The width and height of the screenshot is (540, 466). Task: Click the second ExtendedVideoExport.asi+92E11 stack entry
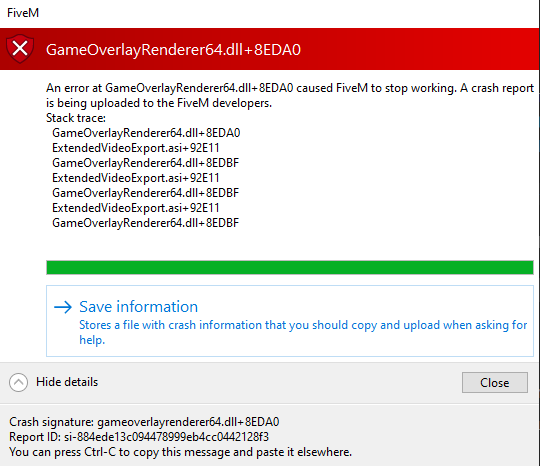click(136, 178)
